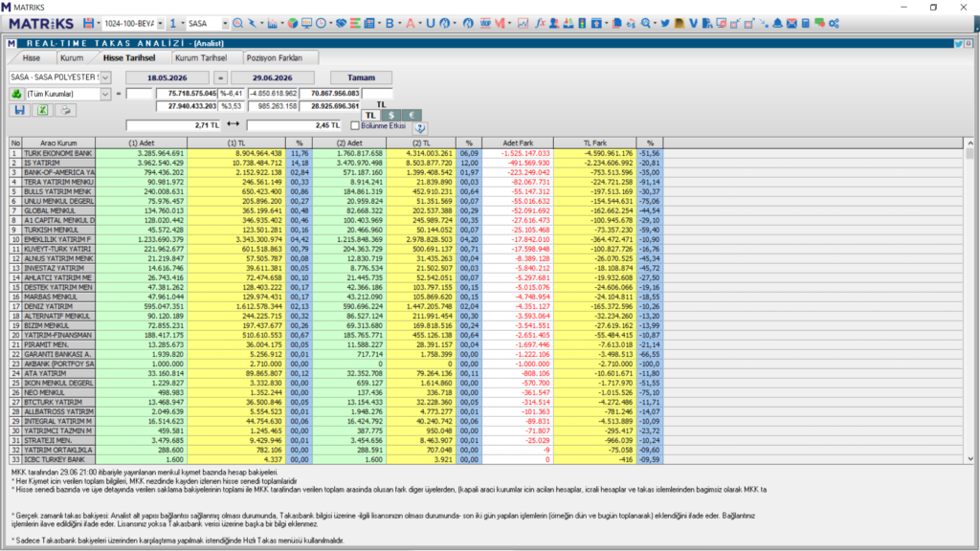Switch currency to euro toggle
This screenshot has height=551, width=980.
tap(412, 115)
